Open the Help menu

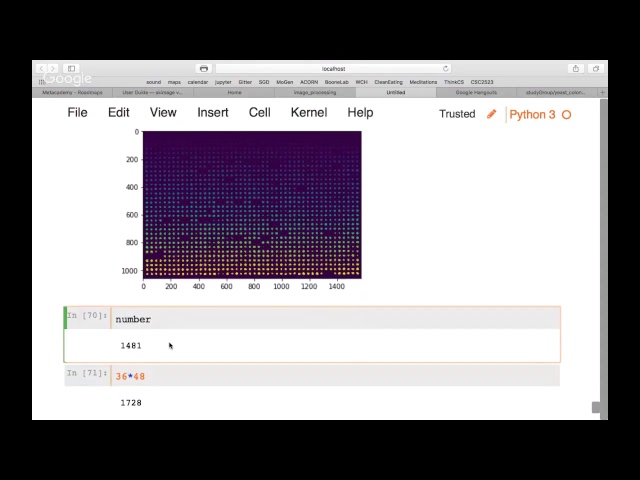point(360,113)
